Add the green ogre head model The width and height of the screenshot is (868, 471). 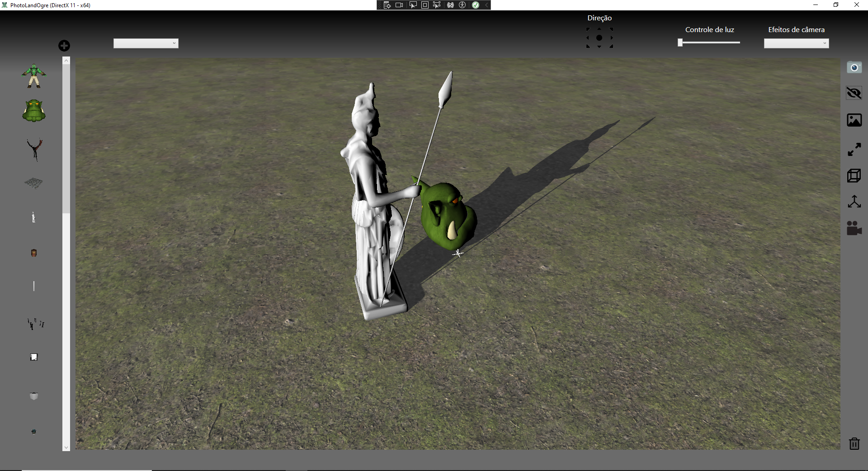click(34, 111)
